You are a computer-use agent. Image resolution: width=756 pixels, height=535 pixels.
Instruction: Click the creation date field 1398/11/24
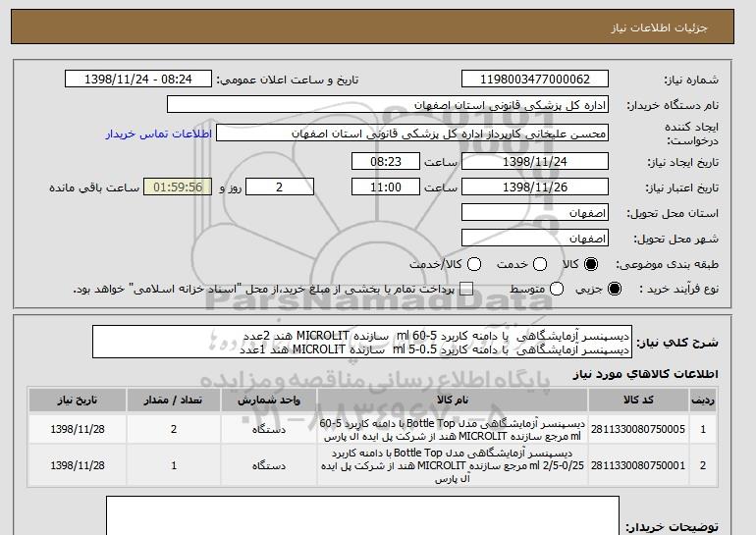tap(535, 161)
